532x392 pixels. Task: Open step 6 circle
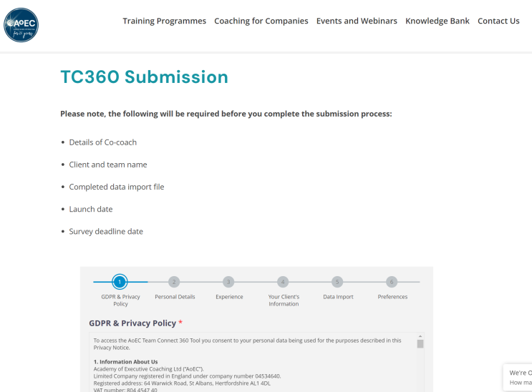point(392,282)
